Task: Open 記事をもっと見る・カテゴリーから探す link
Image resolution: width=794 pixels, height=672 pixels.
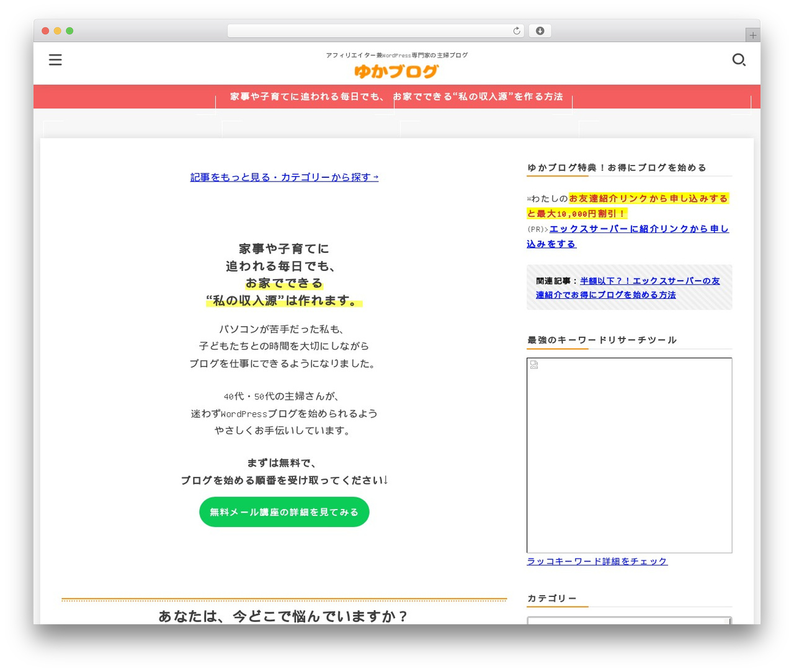Action: [x=284, y=177]
